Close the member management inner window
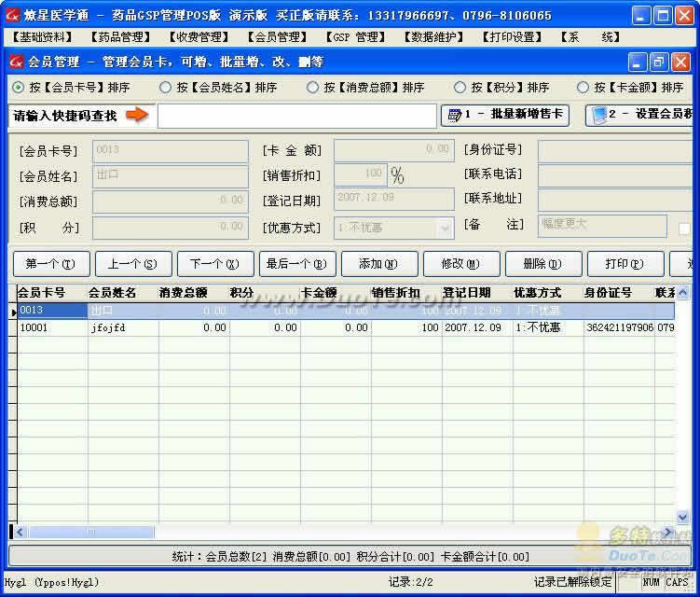 click(x=680, y=62)
